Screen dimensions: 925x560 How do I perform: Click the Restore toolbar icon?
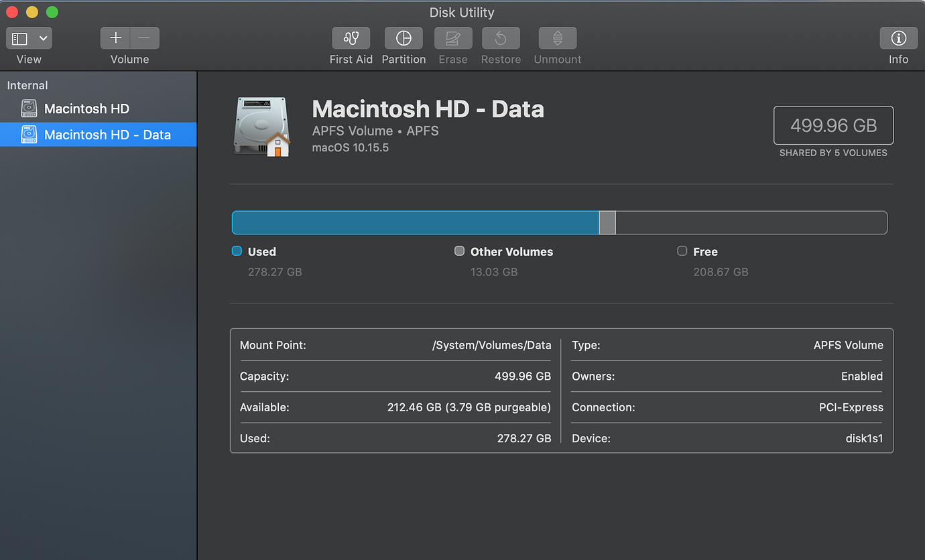[501, 38]
